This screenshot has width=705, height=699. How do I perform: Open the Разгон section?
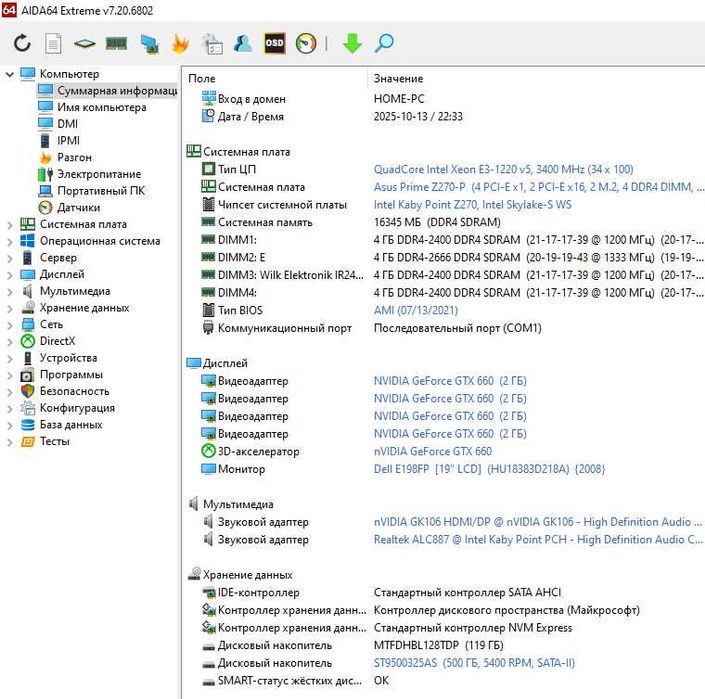point(74,157)
